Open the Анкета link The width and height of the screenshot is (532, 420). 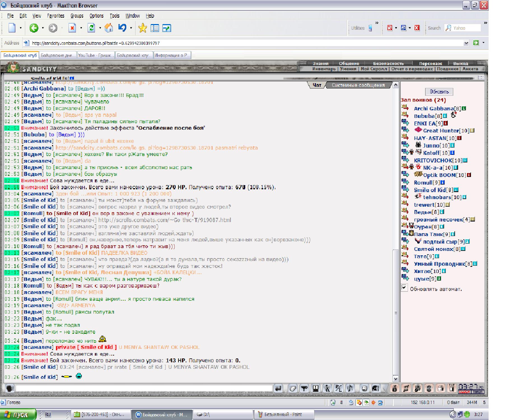[470, 69]
